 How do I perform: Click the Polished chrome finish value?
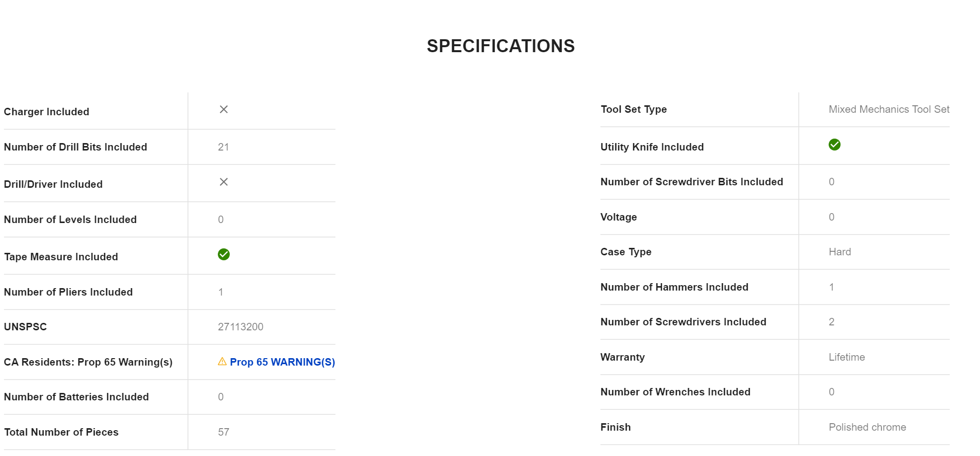(x=867, y=427)
